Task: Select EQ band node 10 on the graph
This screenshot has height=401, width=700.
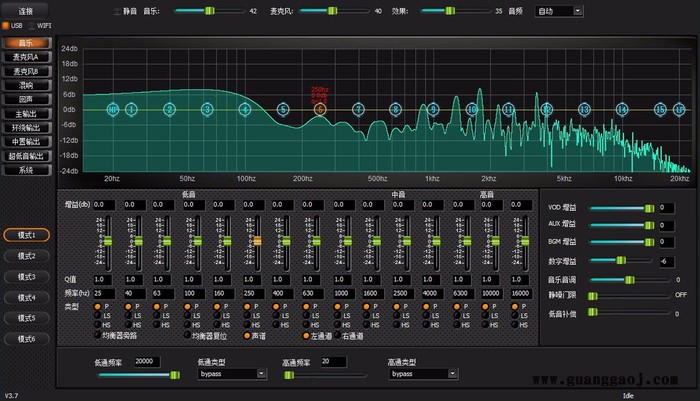Action: 471,109
